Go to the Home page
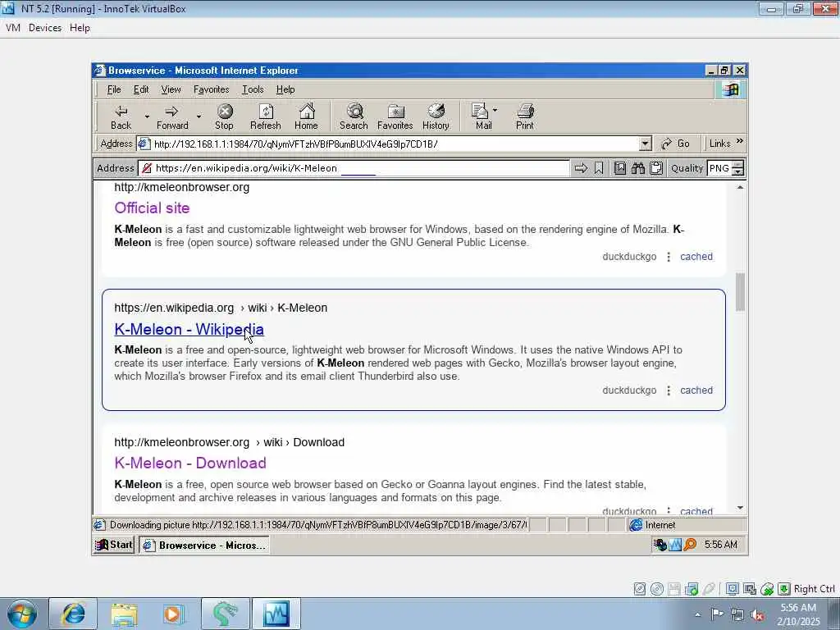 click(307, 116)
